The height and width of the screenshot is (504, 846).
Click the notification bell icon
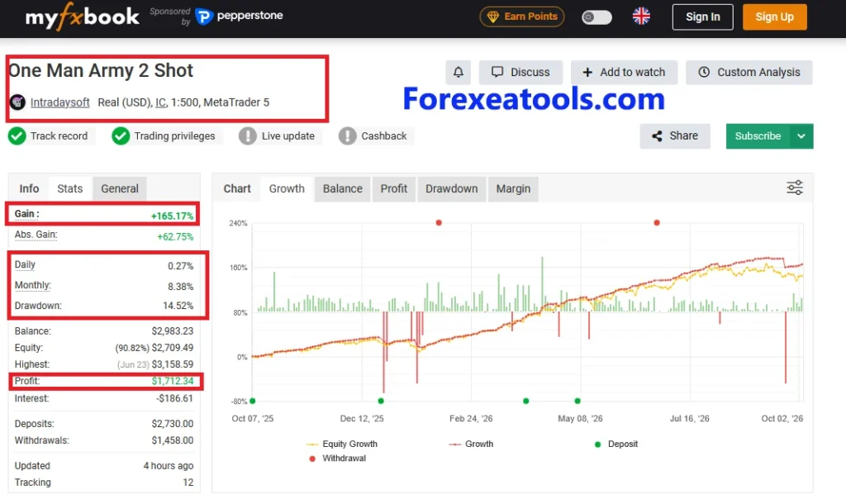pyautogui.click(x=458, y=72)
